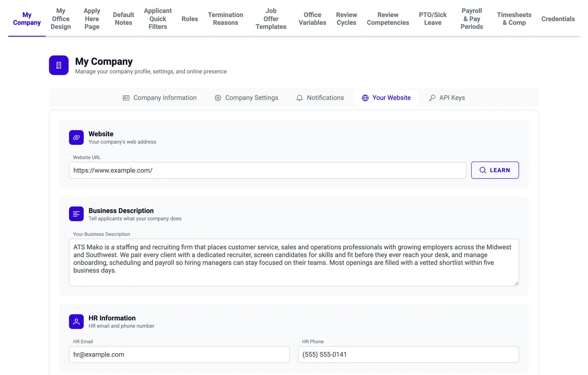Open the Credentials tab
The image size is (588, 375).
558,19
